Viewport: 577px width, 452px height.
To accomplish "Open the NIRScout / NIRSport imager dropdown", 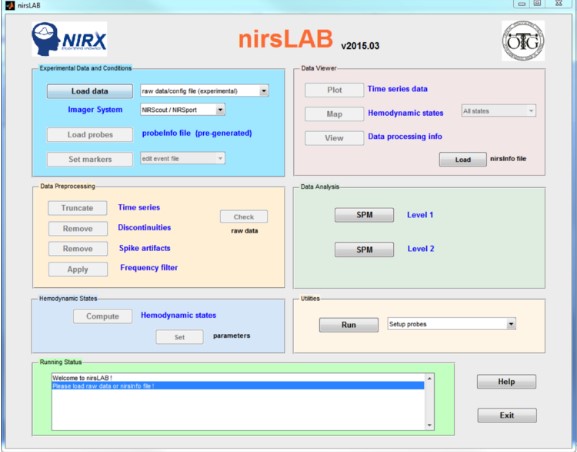I will coord(183,110).
